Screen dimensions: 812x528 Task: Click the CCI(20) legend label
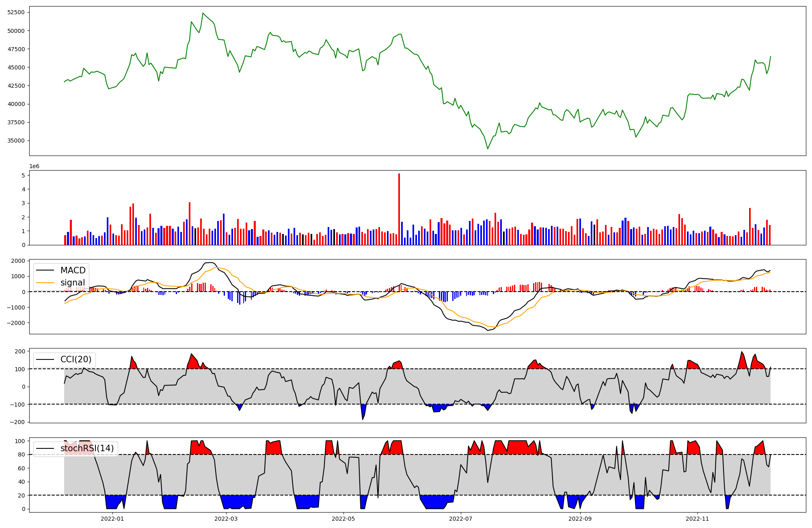(76, 359)
